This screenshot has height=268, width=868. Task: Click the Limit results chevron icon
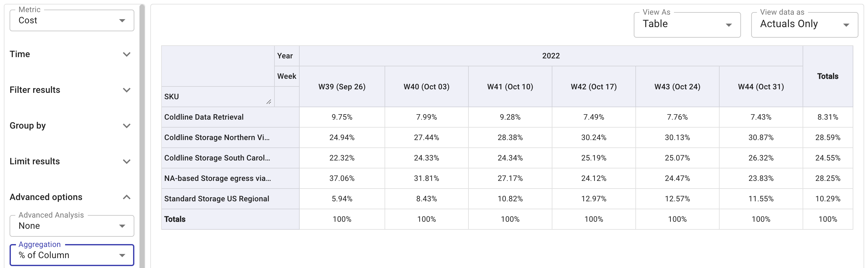pos(127,161)
